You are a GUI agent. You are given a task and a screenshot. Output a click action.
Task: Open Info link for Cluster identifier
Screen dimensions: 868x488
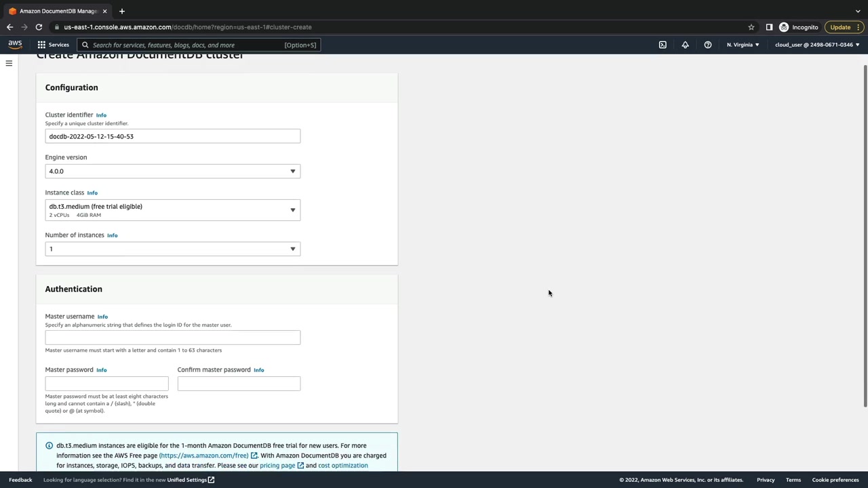tap(101, 115)
